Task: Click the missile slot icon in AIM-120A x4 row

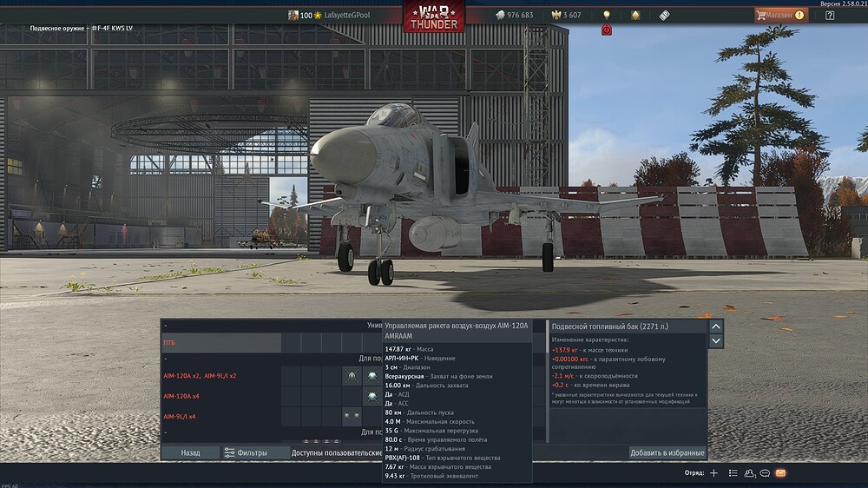Action: [x=372, y=396]
